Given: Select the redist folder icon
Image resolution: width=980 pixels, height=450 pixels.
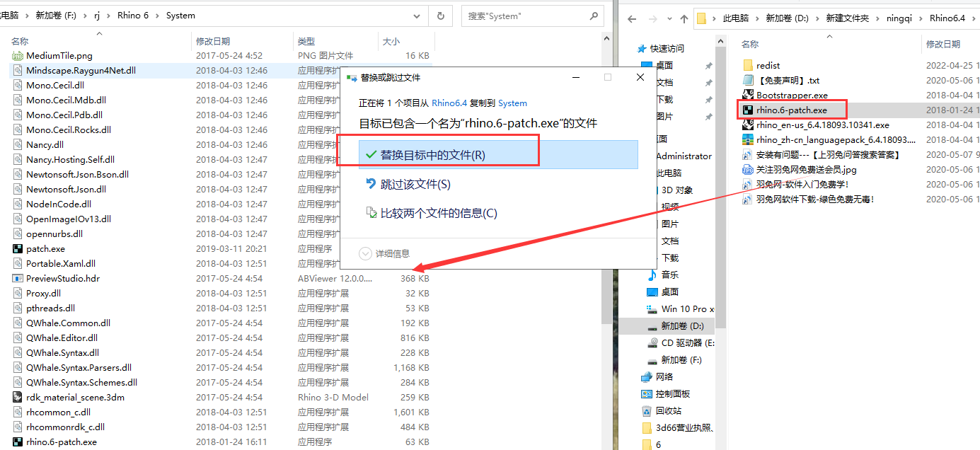Looking at the screenshot, I should [x=748, y=65].
